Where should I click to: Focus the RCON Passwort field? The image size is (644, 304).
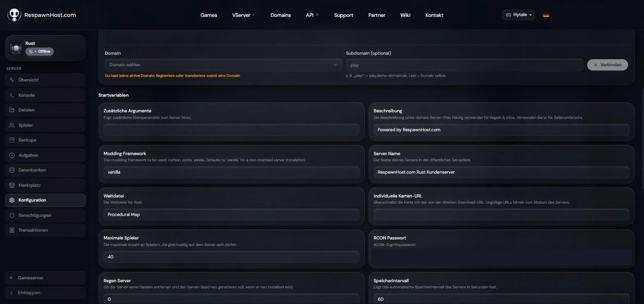[501, 257]
